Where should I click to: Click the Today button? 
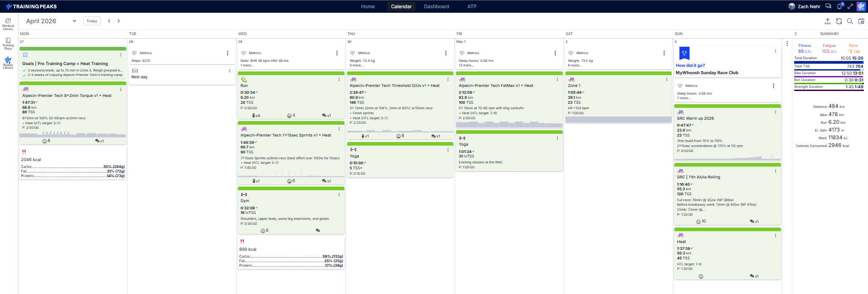(x=92, y=21)
